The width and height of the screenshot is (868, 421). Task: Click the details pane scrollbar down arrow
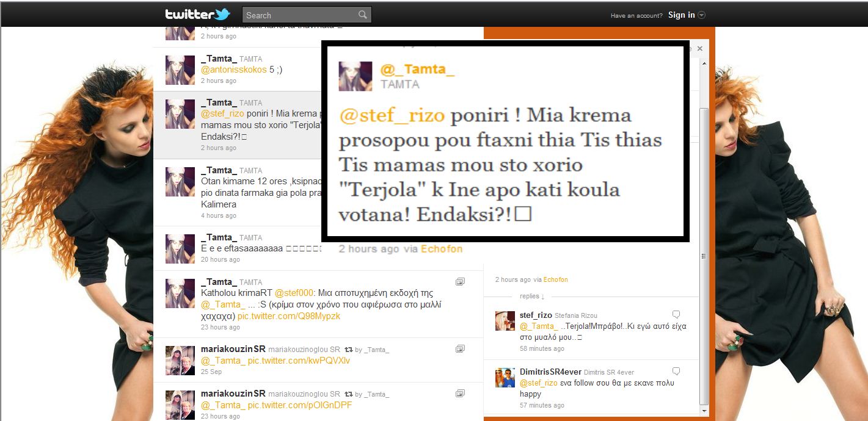tap(704, 411)
